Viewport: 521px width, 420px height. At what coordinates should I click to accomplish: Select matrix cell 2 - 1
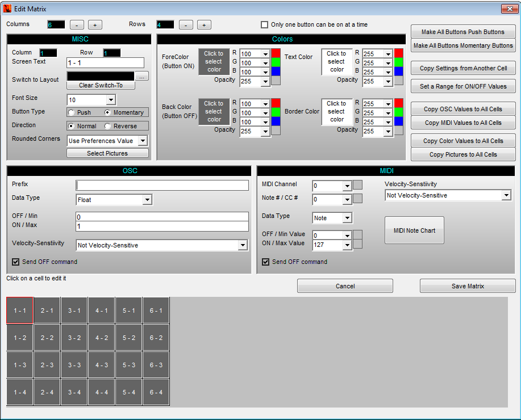click(x=47, y=310)
